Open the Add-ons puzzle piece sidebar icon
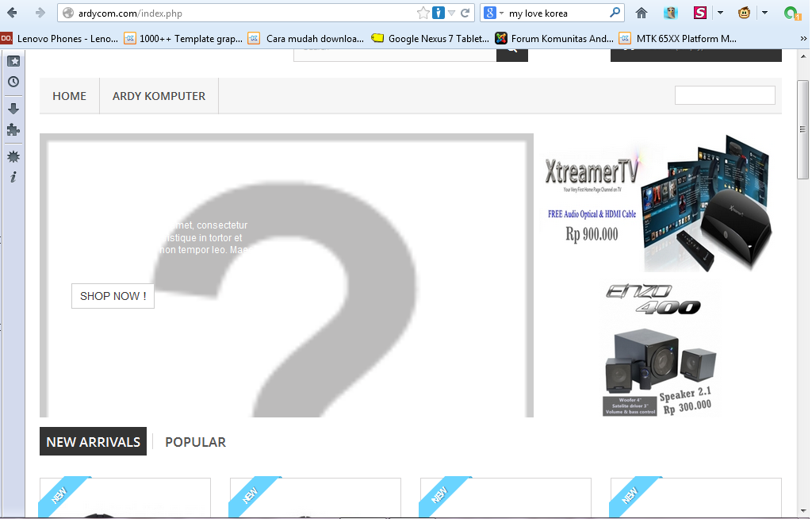812x519 pixels. 13,129
